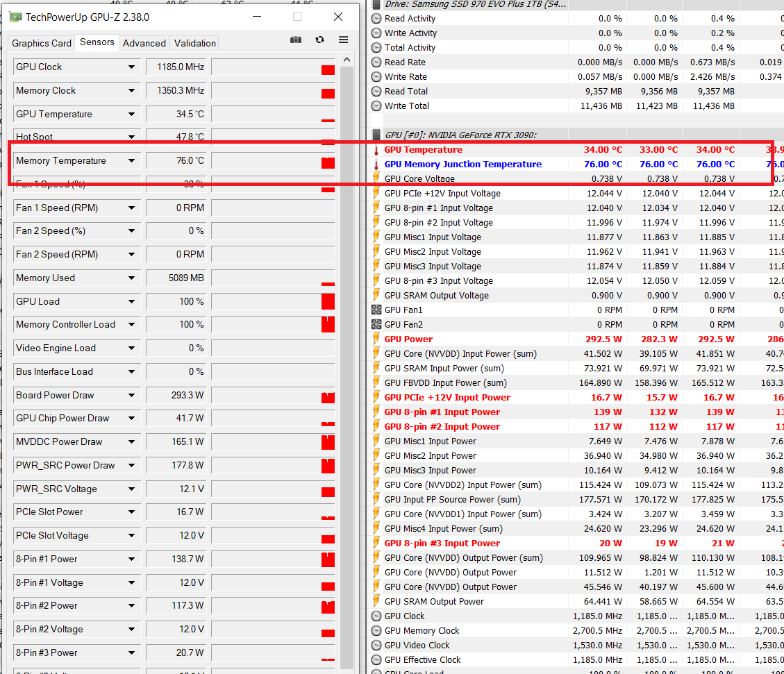This screenshot has width=784, height=674.
Task: Click the GPU-Z sensor list vertical scrollbar
Action: coord(347,368)
